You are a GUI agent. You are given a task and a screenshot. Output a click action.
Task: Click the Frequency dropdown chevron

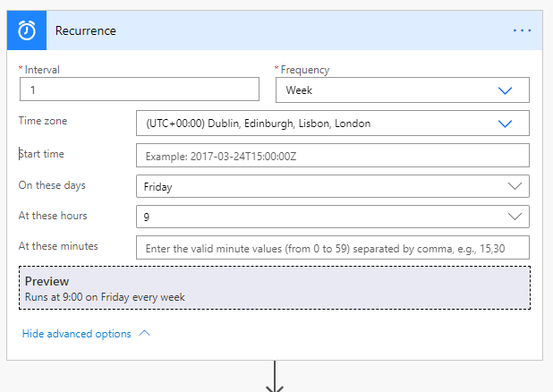(505, 90)
